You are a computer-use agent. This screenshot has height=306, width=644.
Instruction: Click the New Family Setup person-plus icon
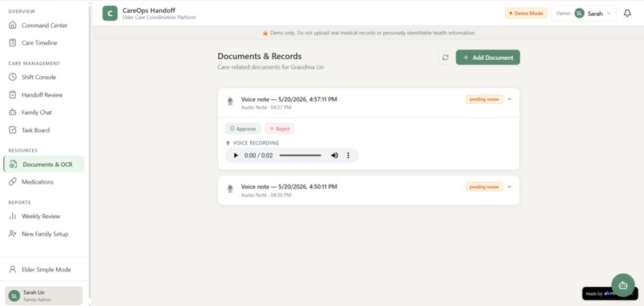(x=13, y=234)
